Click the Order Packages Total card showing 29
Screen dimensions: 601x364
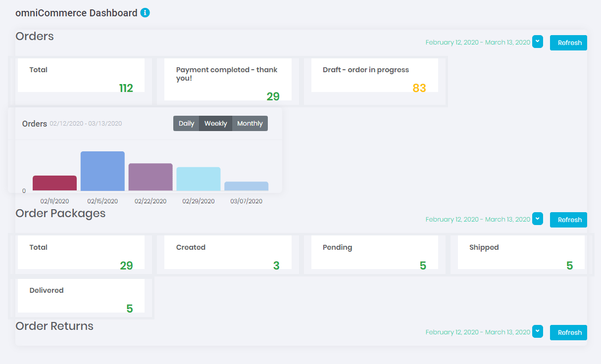click(x=81, y=252)
